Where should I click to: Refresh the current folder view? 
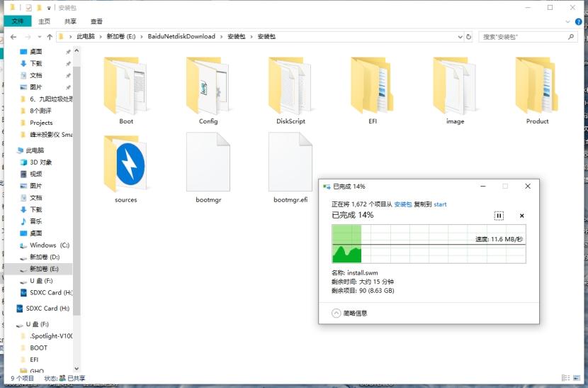point(468,37)
